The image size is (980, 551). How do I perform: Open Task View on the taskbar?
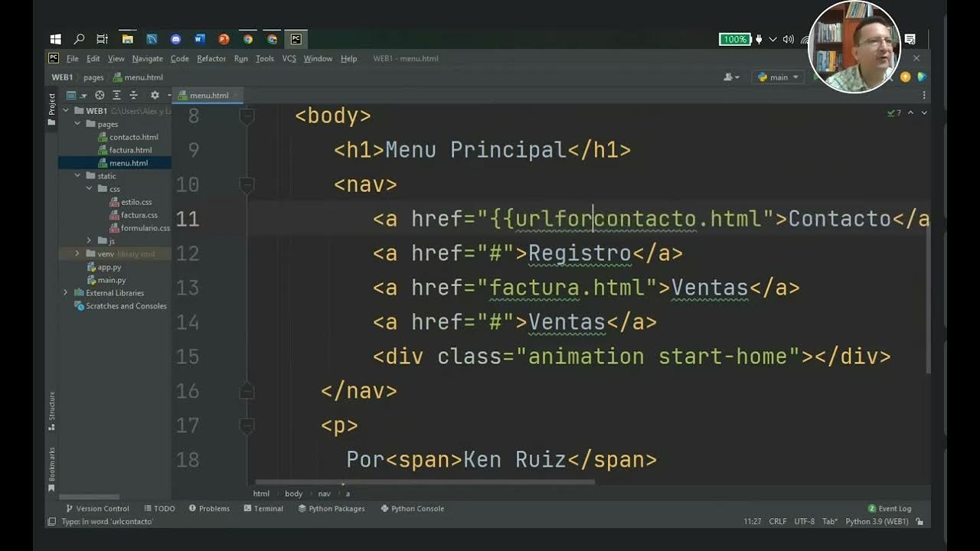coord(102,39)
